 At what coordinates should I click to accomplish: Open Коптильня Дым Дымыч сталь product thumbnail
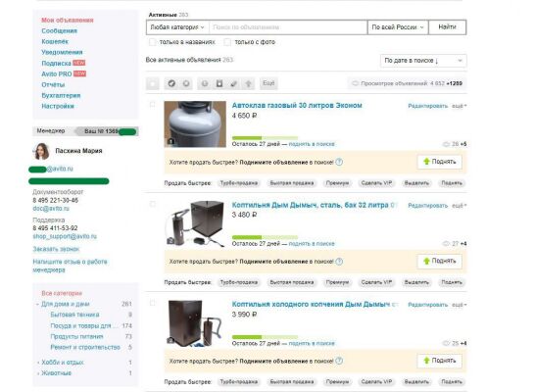[x=195, y=223]
